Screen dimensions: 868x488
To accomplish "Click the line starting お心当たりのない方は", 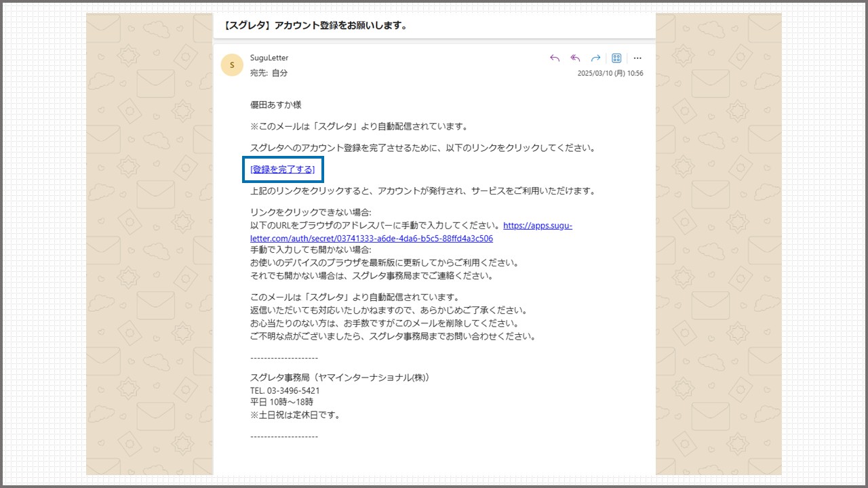I will [x=384, y=323].
